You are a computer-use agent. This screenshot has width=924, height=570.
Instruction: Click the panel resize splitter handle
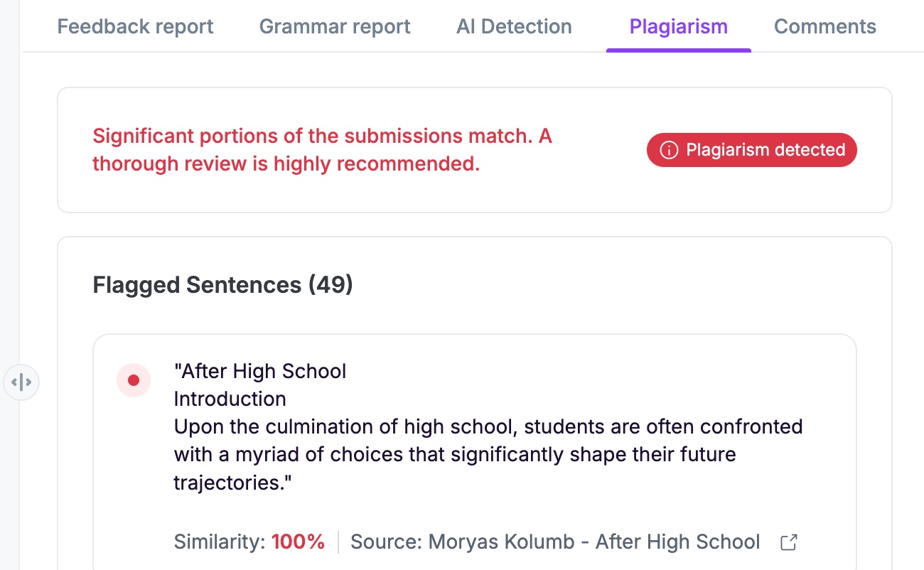(x=21, y=382)
